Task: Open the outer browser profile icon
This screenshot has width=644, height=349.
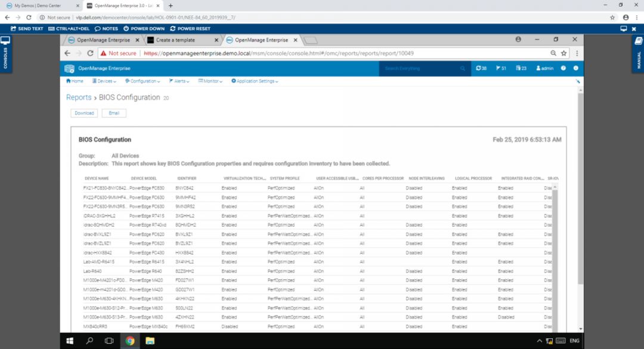Action: pyautogui.click(x=626, y=18)
